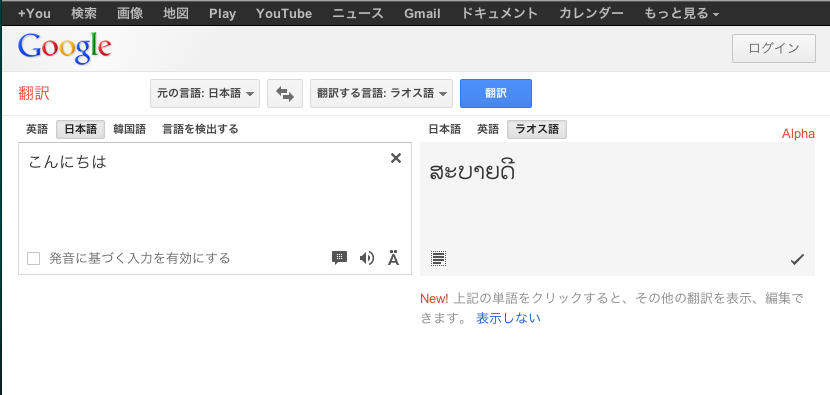The width and height of the screenshot is (830, 395).
Task: Click the red Alpha label
Action: coord(798,134)
